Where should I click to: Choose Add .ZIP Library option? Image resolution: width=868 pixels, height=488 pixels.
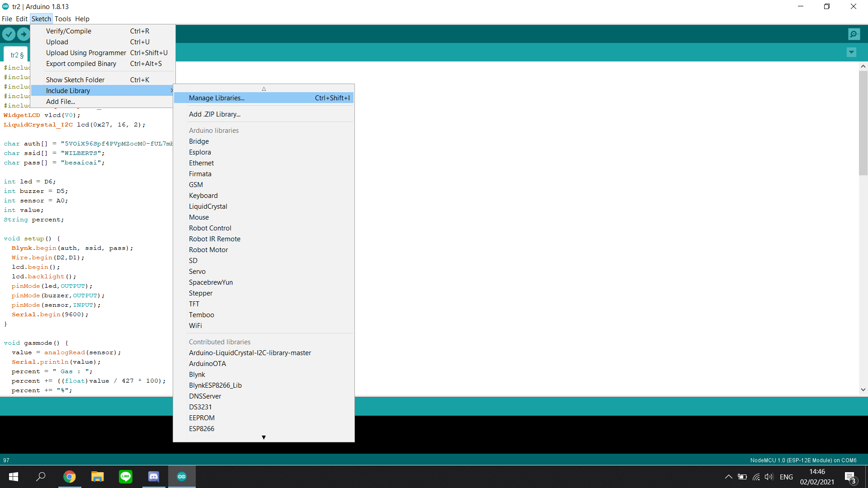click(215, 114)
